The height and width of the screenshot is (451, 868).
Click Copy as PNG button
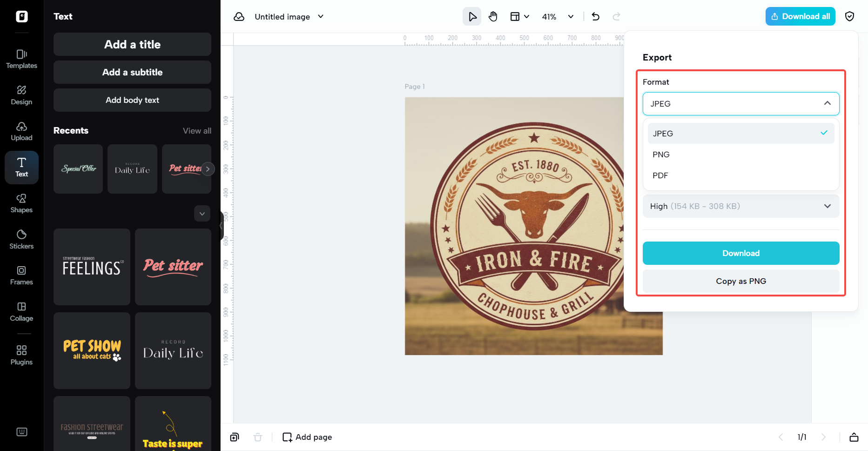pos(741,281)
